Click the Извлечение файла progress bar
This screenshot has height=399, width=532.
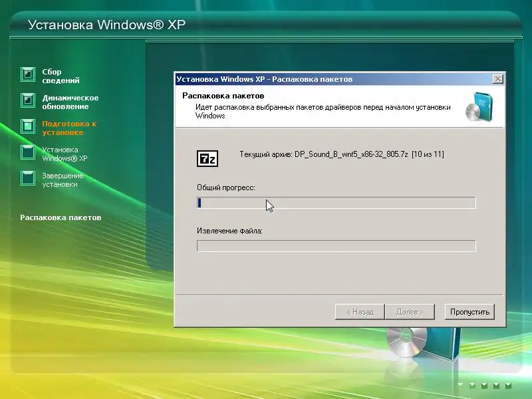tap(336, 246)
